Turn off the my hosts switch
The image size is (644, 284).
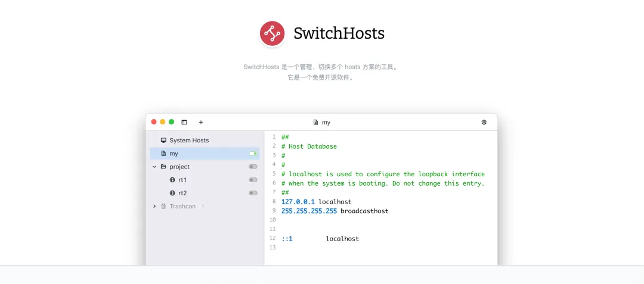click(253, 153)
